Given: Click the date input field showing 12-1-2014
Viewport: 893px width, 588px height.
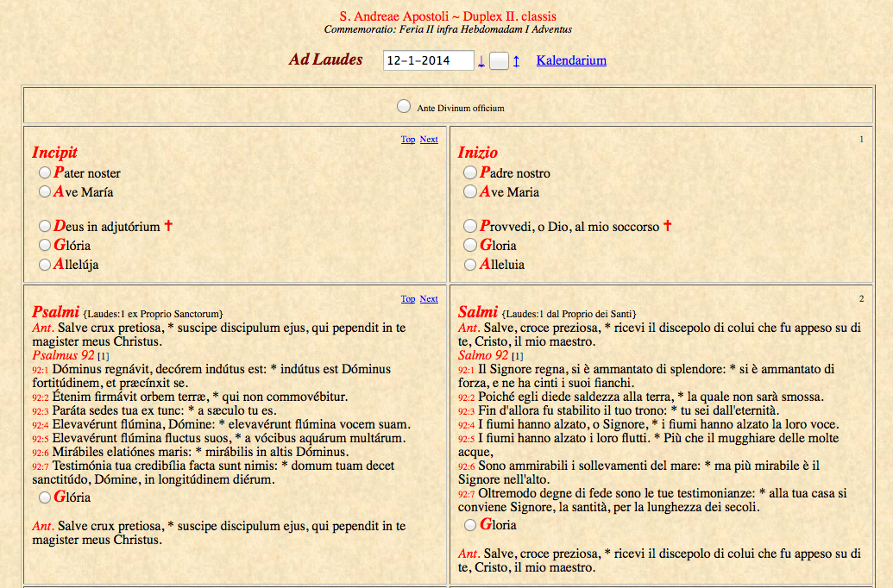Looking at the screenshot, I should point(428,60).
